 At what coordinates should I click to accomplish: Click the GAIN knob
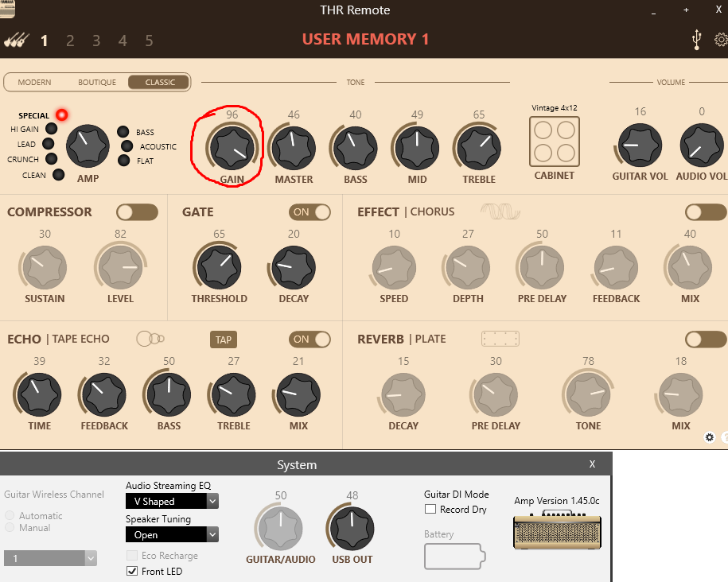(x=232, y=148)
